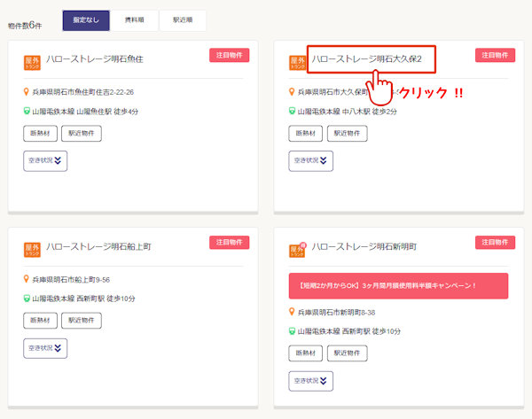Expand 空き状況 on 明石大久保2 card

[x=311, y=160]
